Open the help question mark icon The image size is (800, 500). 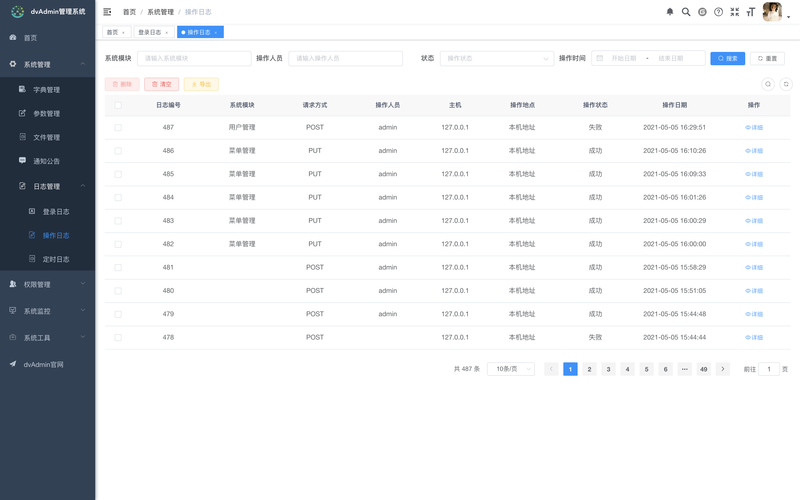pyautogui.click(x=718, y=12)
